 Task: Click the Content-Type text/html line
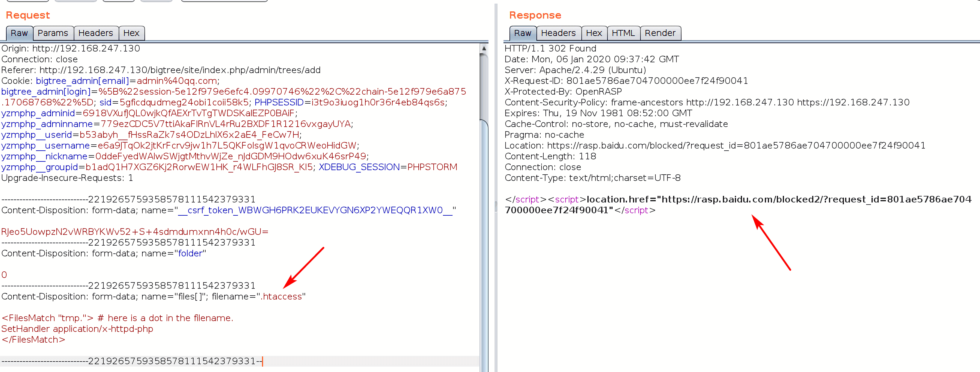592,178
